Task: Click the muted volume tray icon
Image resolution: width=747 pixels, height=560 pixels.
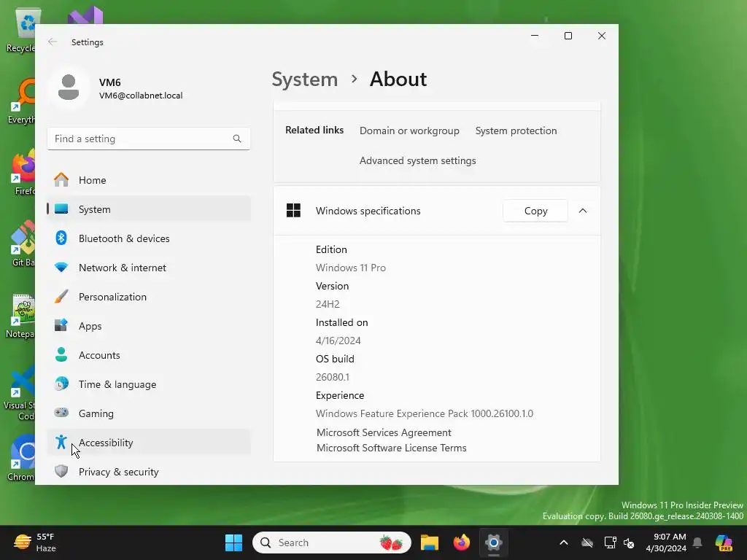Action: tap(629, 542)
